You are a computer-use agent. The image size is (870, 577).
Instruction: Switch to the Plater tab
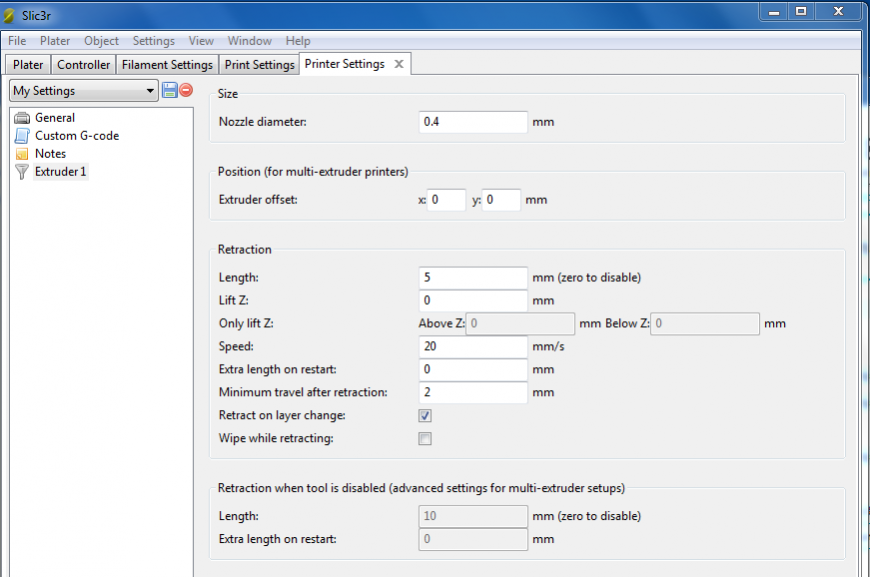click(x=28, y=64)
